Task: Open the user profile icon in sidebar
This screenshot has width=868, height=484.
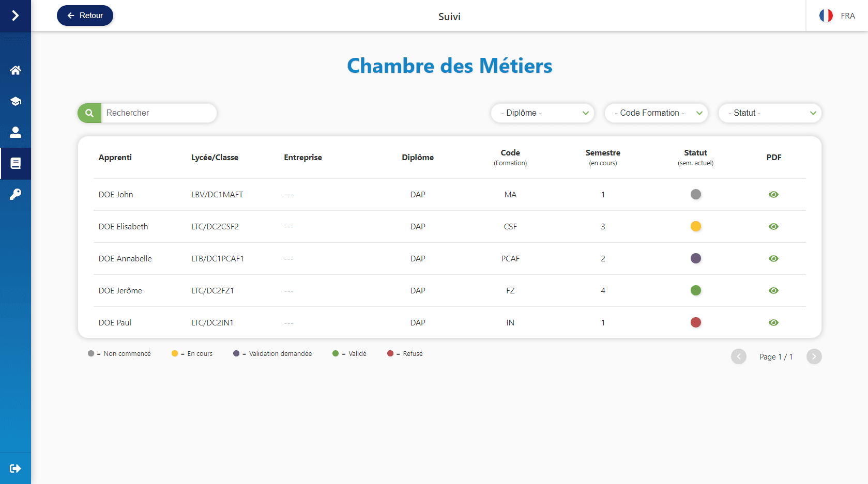Action: (x=16, y=133)
